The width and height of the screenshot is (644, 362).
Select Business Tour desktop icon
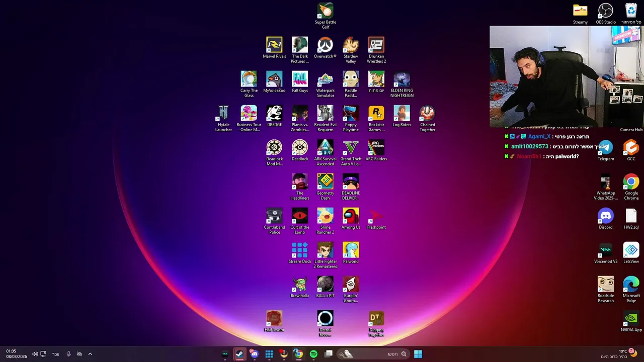tap(249, 118)
